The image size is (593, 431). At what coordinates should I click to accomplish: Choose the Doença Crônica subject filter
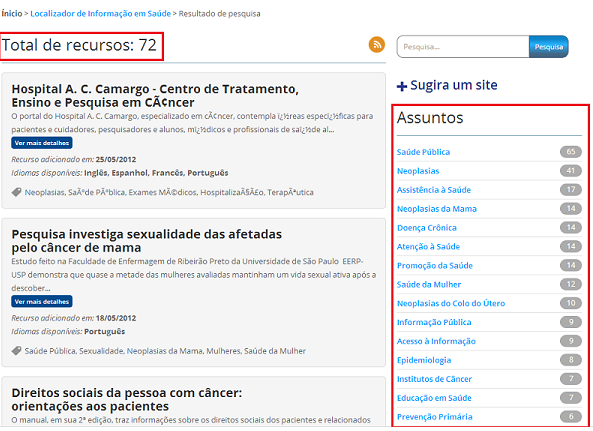coord(427,228)
